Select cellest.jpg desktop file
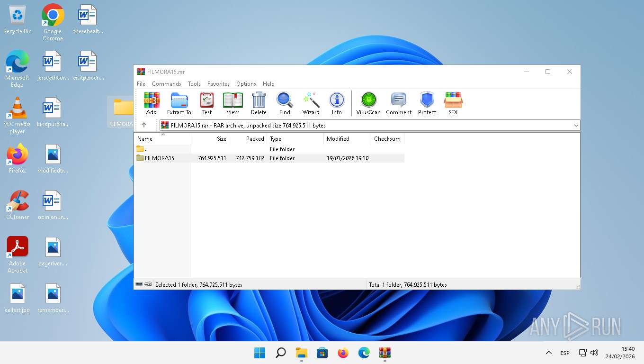 (18, 299)
